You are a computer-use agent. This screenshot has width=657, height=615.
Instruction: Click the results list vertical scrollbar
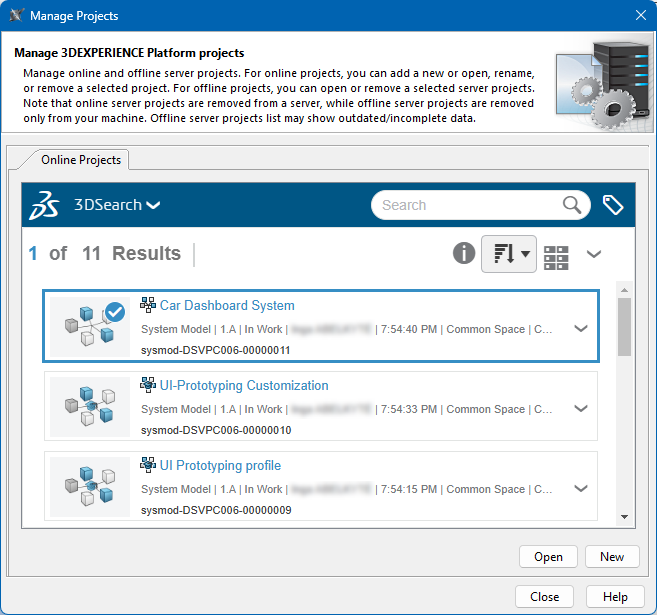(x=624, y=327)
